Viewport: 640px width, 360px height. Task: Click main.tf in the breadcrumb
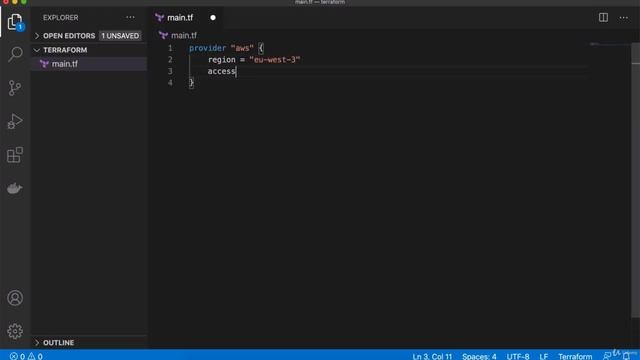(184, 36)
